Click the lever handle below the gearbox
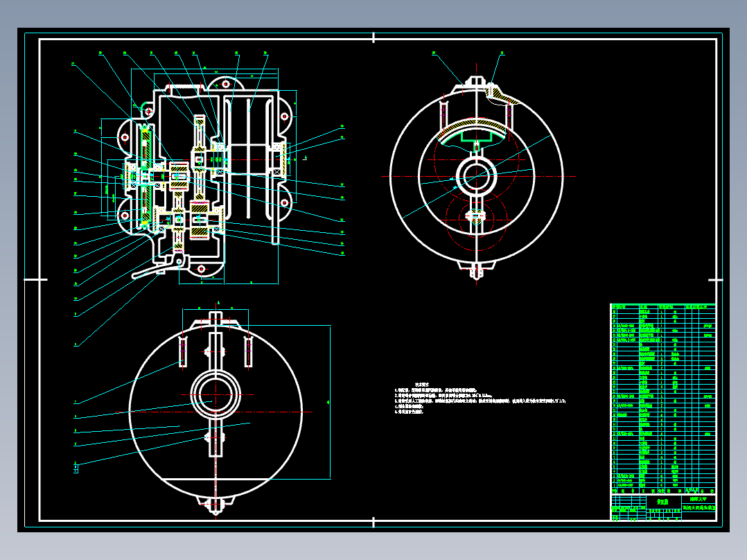 tap(152, 271)
